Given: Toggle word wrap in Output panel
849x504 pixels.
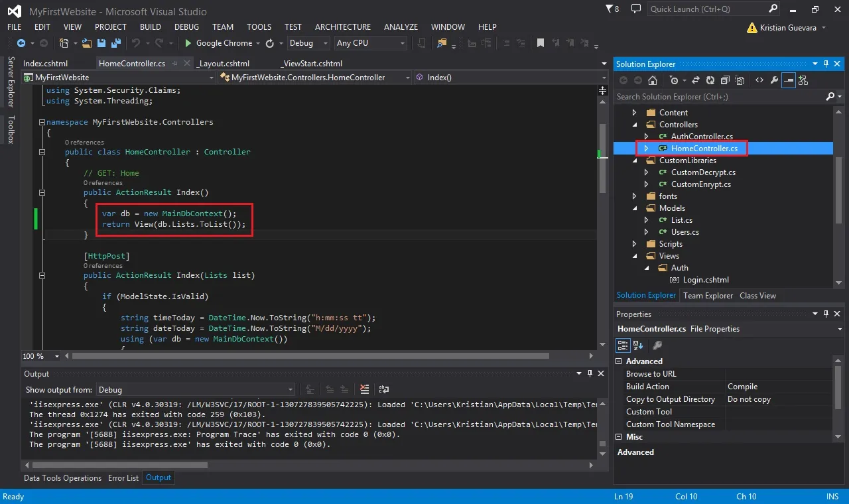Looking at the screenshot, I should 383,389.
